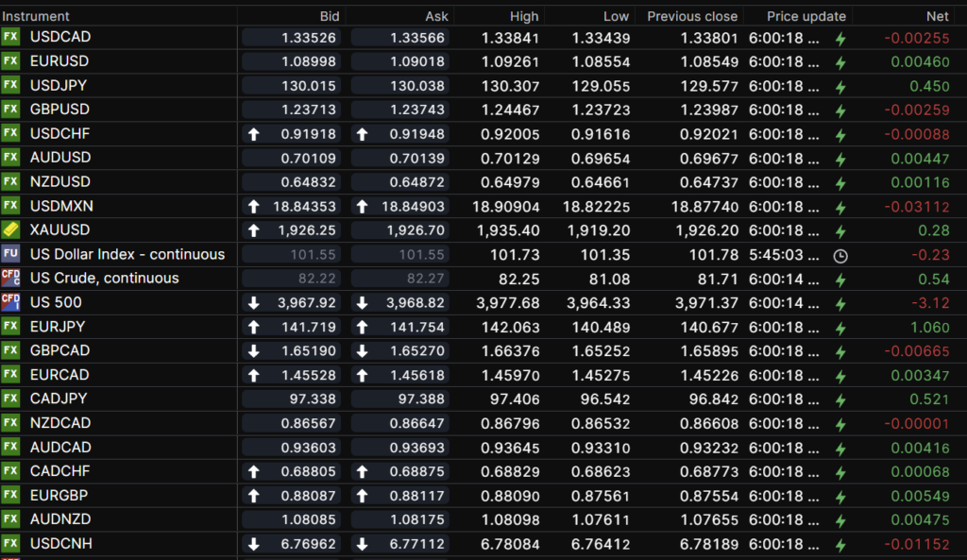
Task: Click the Previous close column header
Action: [x=692, y=16]
